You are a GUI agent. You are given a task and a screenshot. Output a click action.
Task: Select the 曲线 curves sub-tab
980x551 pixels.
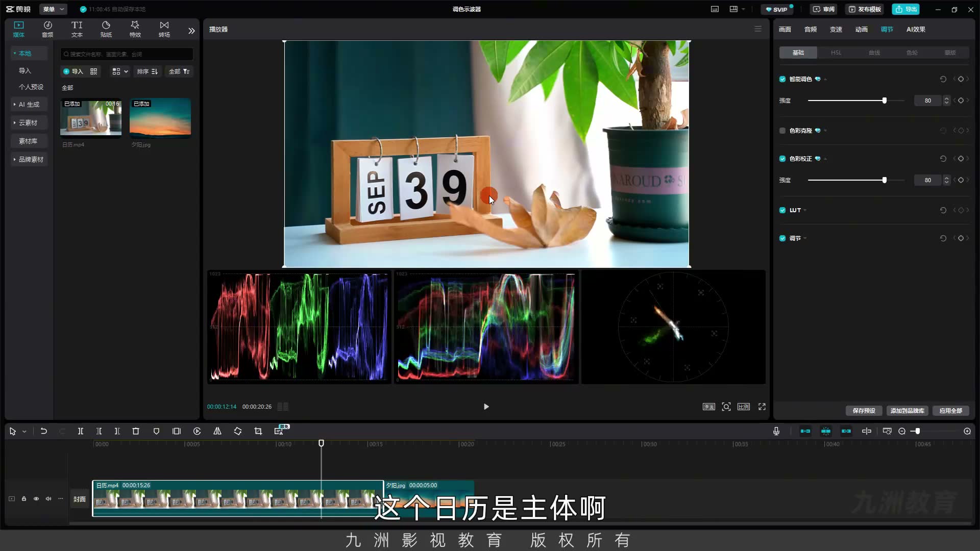(x=874, y=53)
